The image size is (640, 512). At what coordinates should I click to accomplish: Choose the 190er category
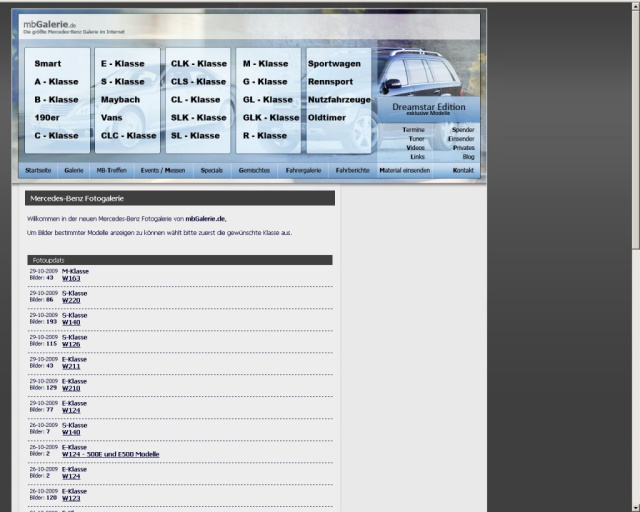tap(47, 118)
